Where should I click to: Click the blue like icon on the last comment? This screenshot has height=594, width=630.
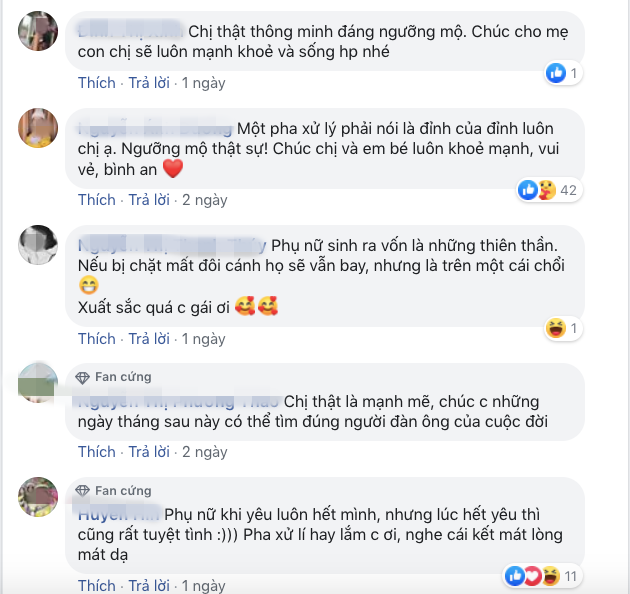(515, 576)
